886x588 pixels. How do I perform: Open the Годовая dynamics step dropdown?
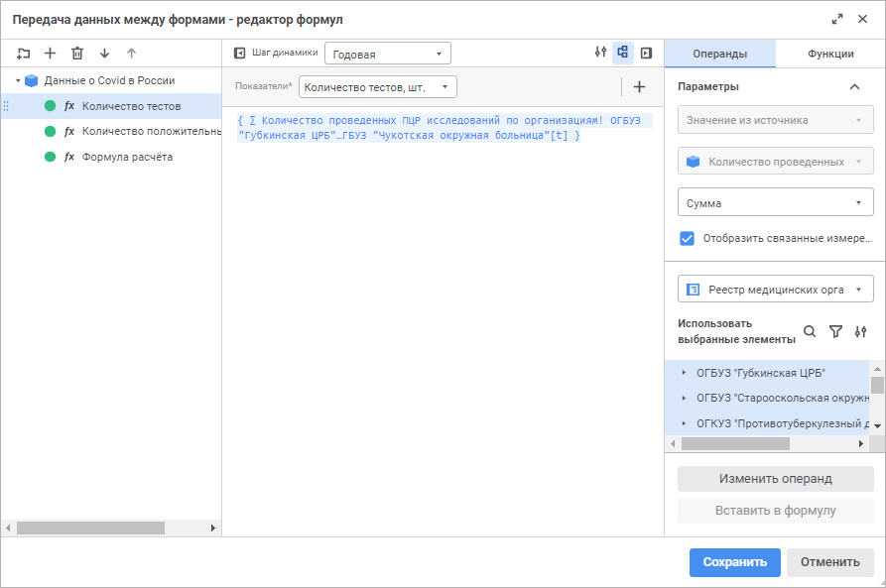click(388, 54)
